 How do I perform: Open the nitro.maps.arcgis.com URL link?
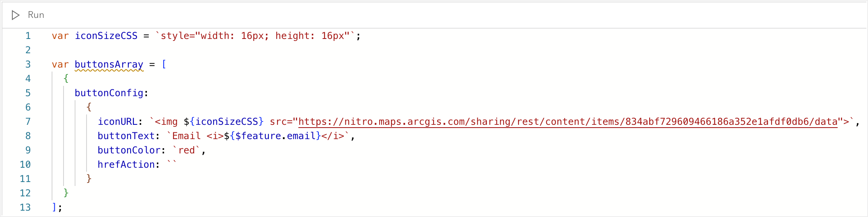pyautogui.click(x=568, y=122)
